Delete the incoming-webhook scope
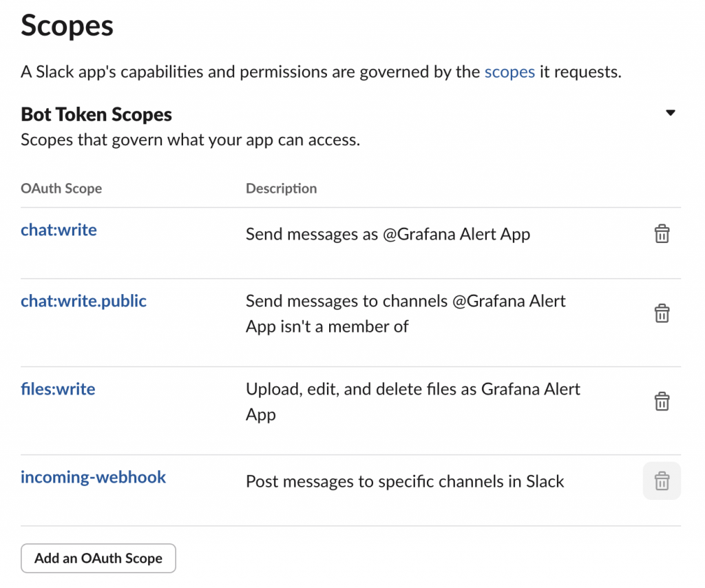 [662, 481]
